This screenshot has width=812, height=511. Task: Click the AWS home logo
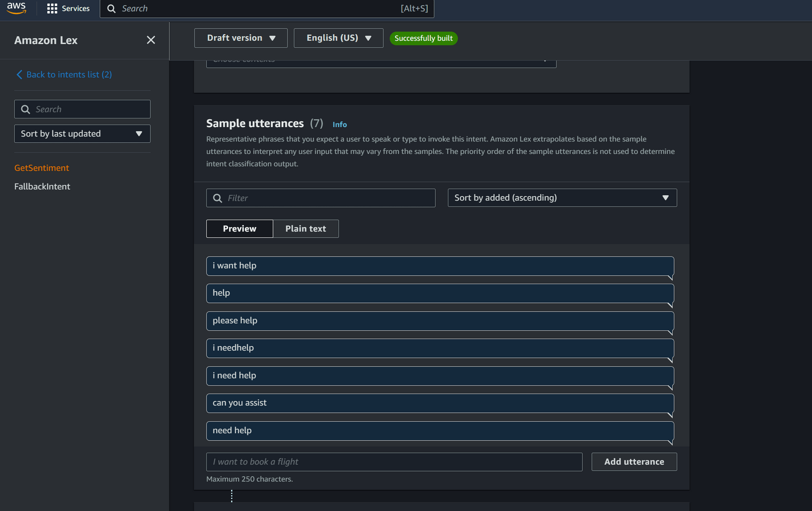(17, 8)
